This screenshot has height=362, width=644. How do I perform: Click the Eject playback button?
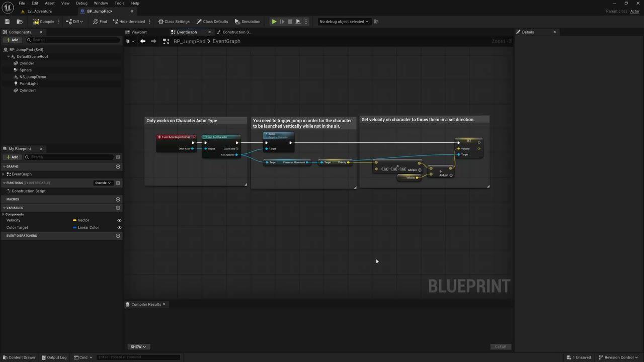pyautogui.click(x=298, y=22)
